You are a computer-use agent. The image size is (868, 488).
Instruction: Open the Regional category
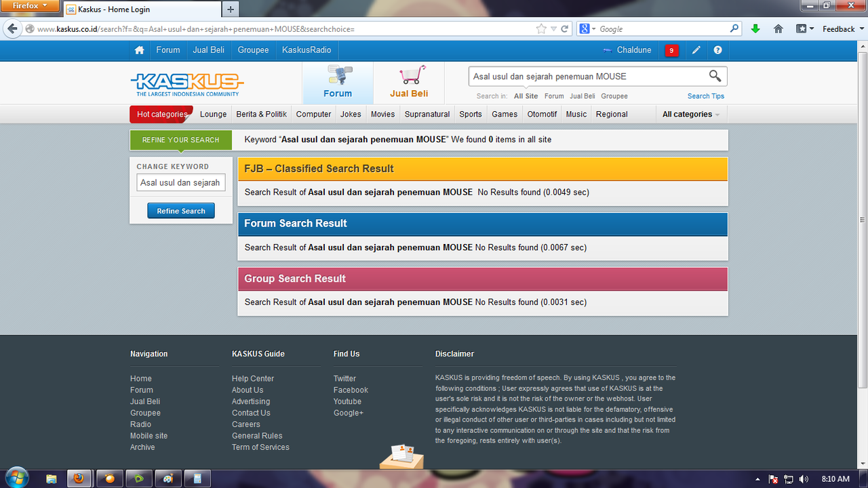pyautogui.click(x=612, y=115)
